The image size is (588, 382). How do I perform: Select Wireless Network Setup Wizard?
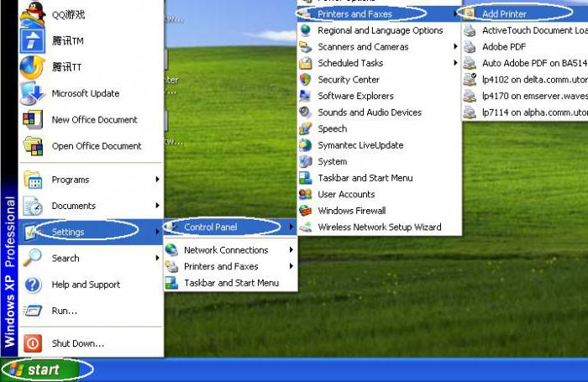point(379,227)
